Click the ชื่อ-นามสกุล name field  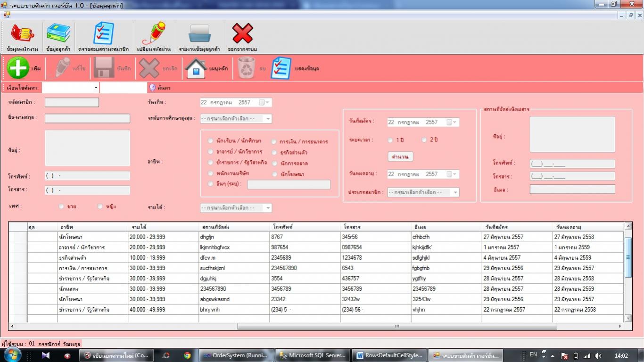pos(87,118)
